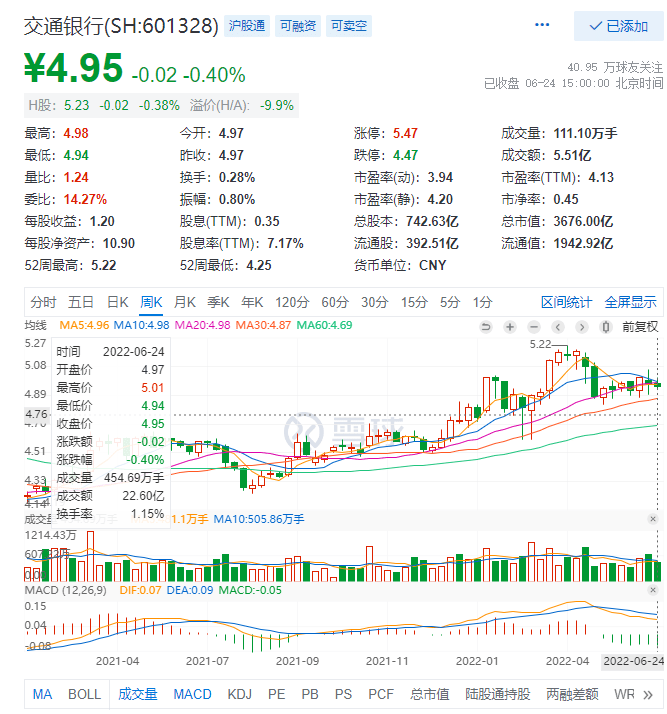Toggle the candlestick style icon
Image resolution: width=667 pixels, height=714 pixels.
coord(606,326)
